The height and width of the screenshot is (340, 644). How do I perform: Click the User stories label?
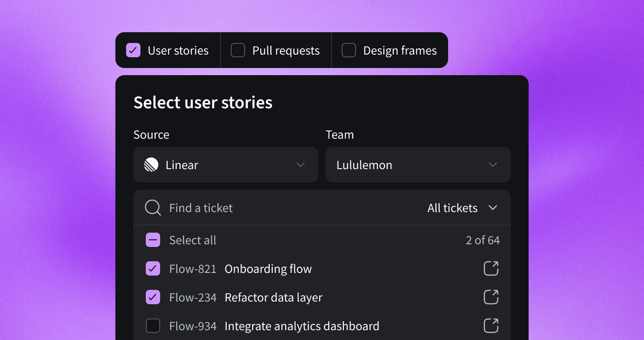pyautogui.click(x=178, y=51)
